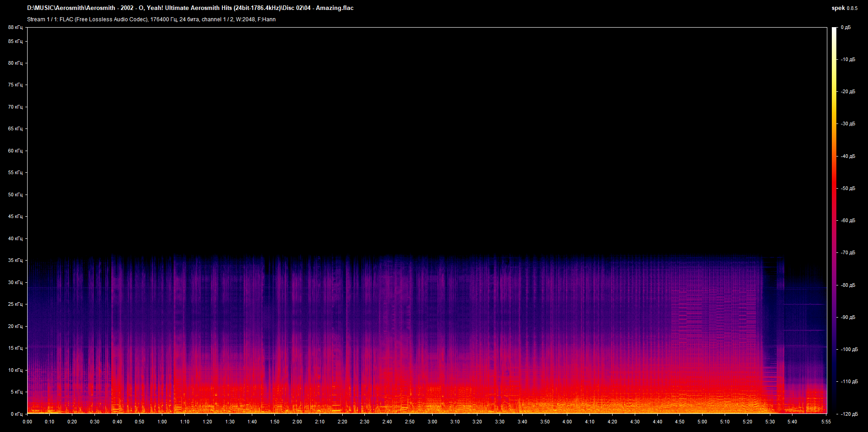The width and height of the screenshot is (868, 432).
Task: Click the -120 дБ marker on legend
Action: 849,413
